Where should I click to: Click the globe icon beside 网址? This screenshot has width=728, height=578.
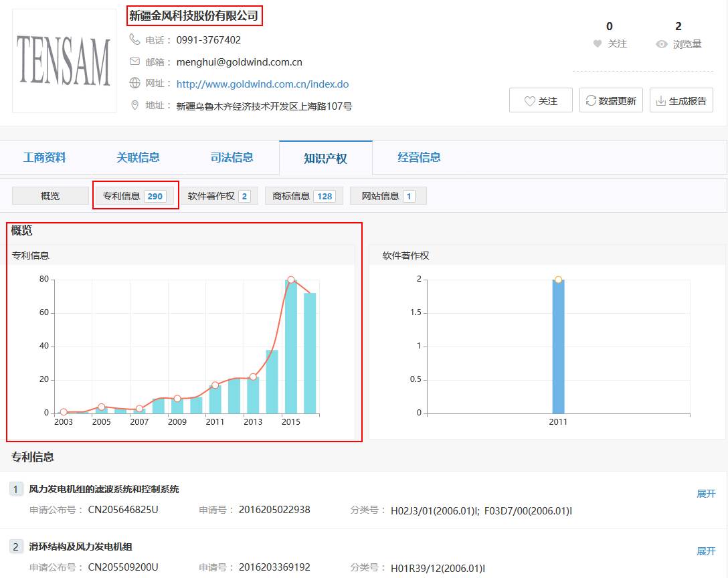[x=134, y=83]
